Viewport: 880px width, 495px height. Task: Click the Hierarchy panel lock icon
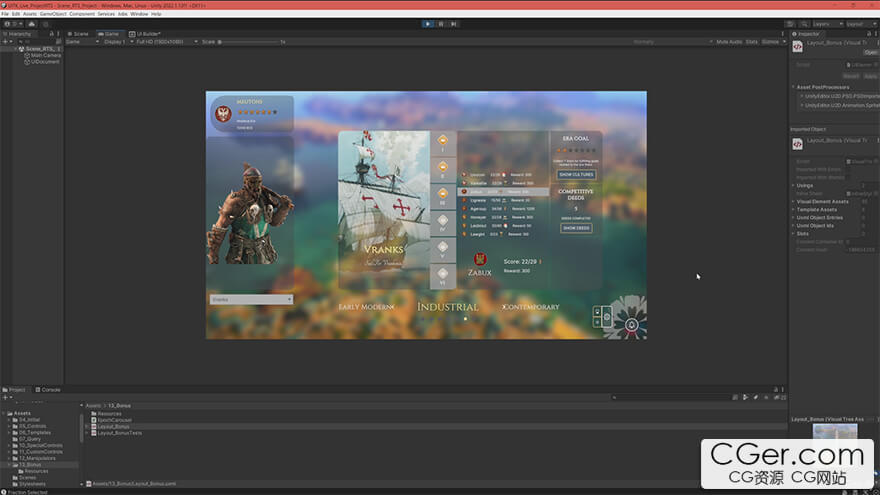coord(52,34)
